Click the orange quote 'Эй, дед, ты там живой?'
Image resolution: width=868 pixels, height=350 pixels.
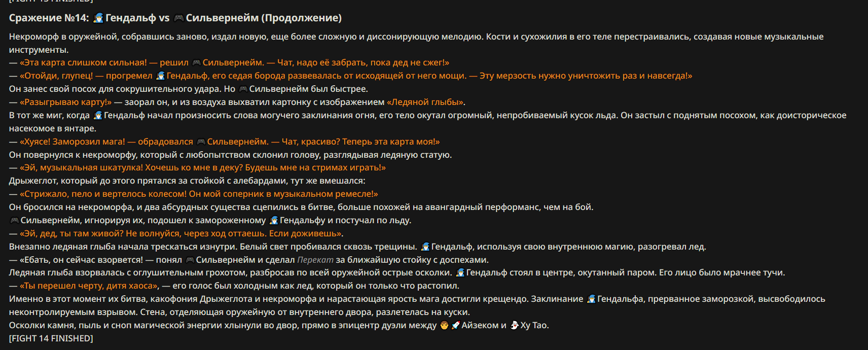182,234
